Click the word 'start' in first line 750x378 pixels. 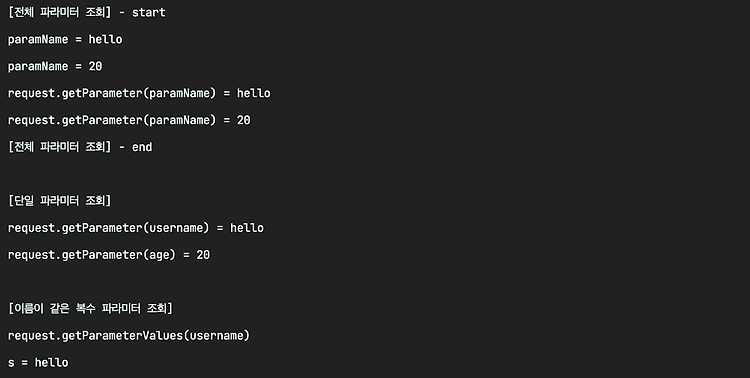coord(149,12)
